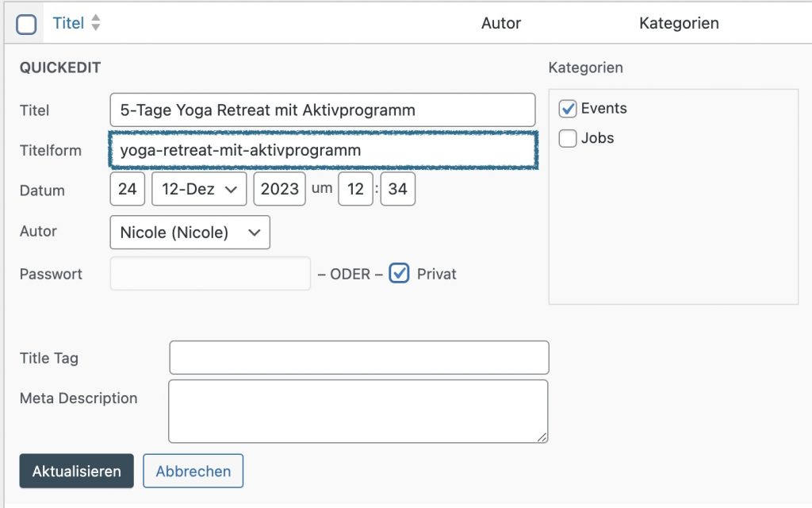Click the Meta Description textarea resize handle
This screenshot has width=812, height=508.
[x=542, y=437]
